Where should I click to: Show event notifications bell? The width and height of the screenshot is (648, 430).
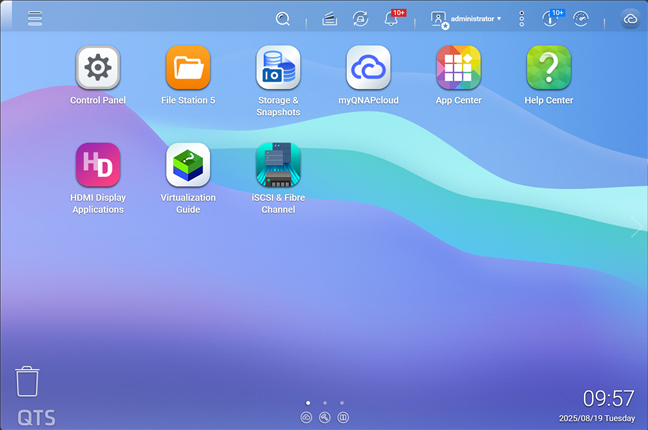(391, 18)
